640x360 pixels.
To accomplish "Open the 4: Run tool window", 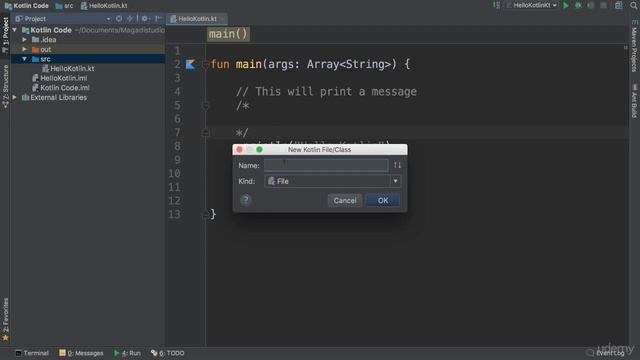I will tap(127, 353).
